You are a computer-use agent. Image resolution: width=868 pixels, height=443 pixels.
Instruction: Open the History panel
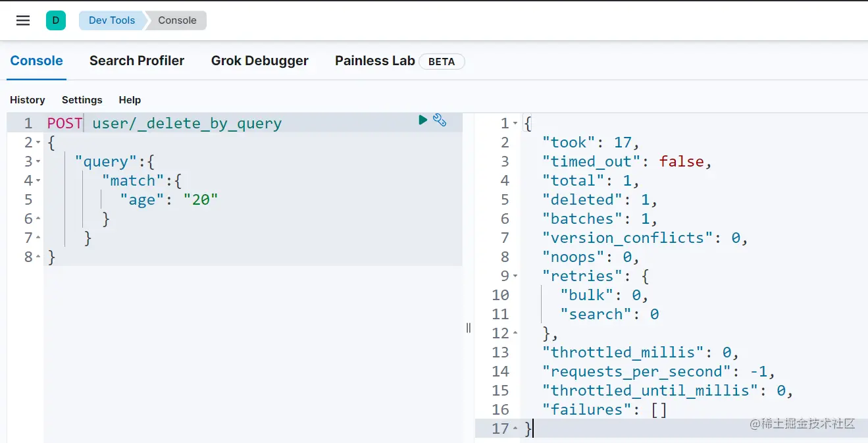[28, 100]
